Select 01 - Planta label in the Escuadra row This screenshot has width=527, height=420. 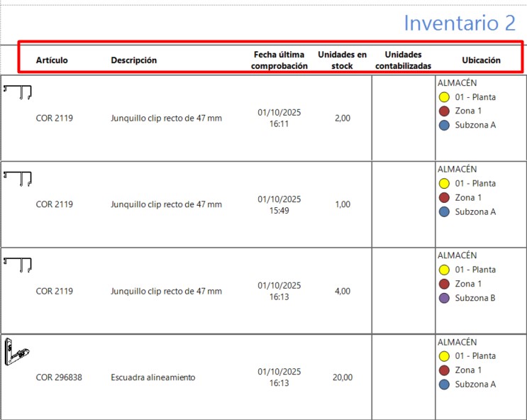point(475,355)
